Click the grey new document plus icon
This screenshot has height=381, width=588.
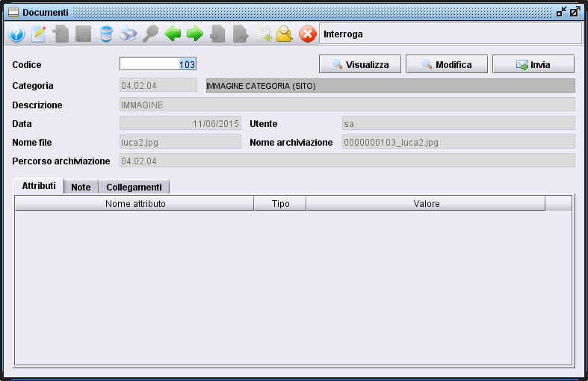tap(61, 34)
